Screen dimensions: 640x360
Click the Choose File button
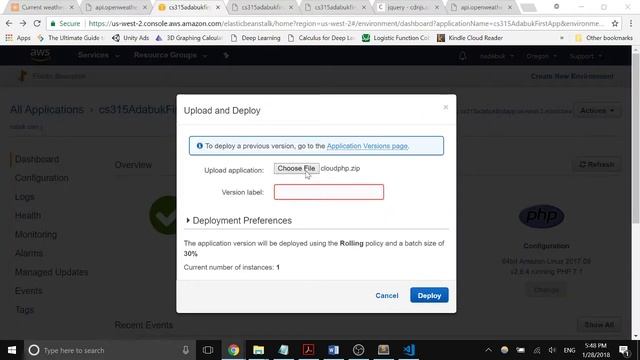pyautogui.click(x=296, y=168)
